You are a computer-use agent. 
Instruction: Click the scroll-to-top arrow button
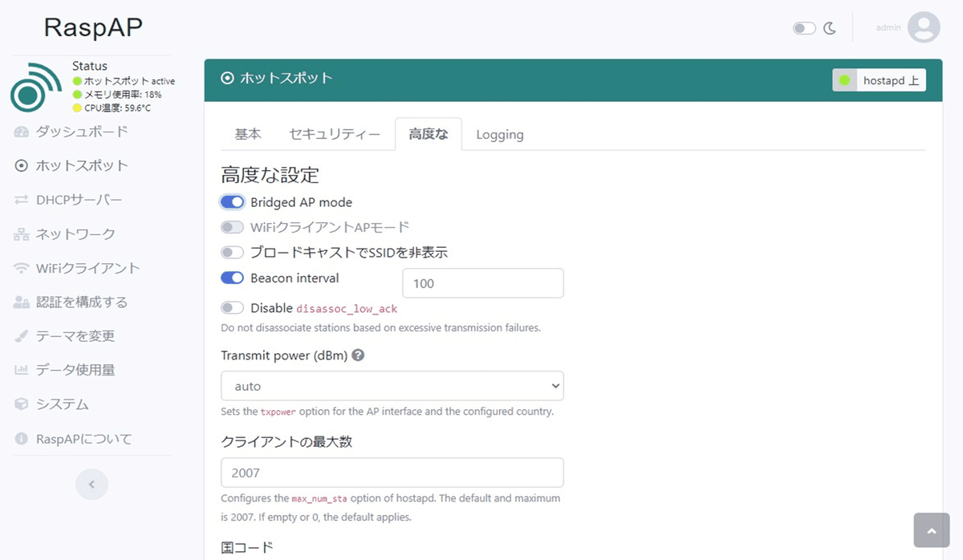click(x=932, y=530)
